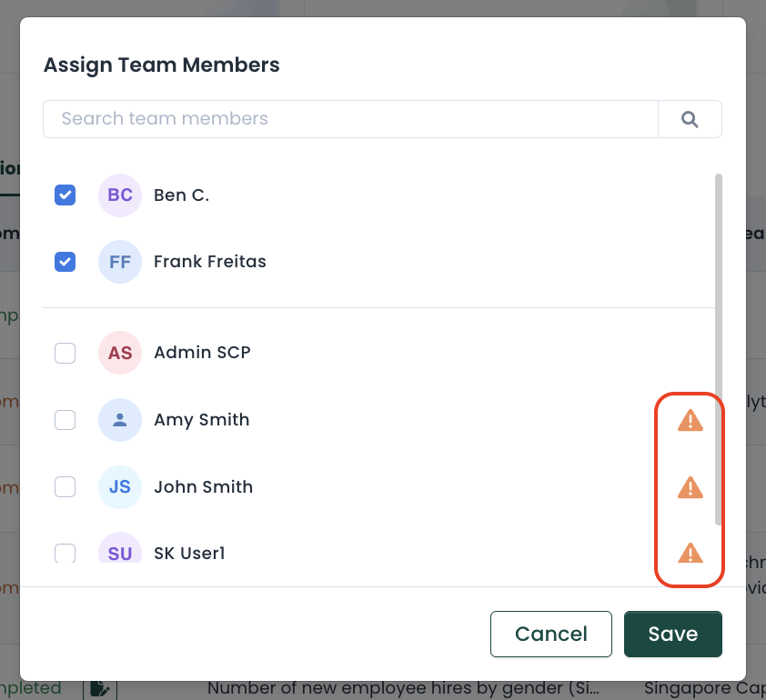
Task: Click the warning icon for SK User1
Action: point(690,553)
